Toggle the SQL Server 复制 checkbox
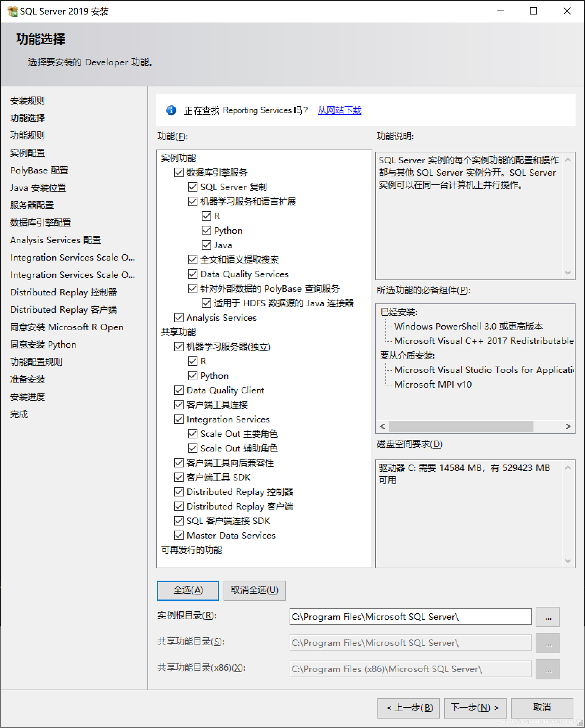Image resolution: width=585 pixels, height=728 pixels. point(193,187)
